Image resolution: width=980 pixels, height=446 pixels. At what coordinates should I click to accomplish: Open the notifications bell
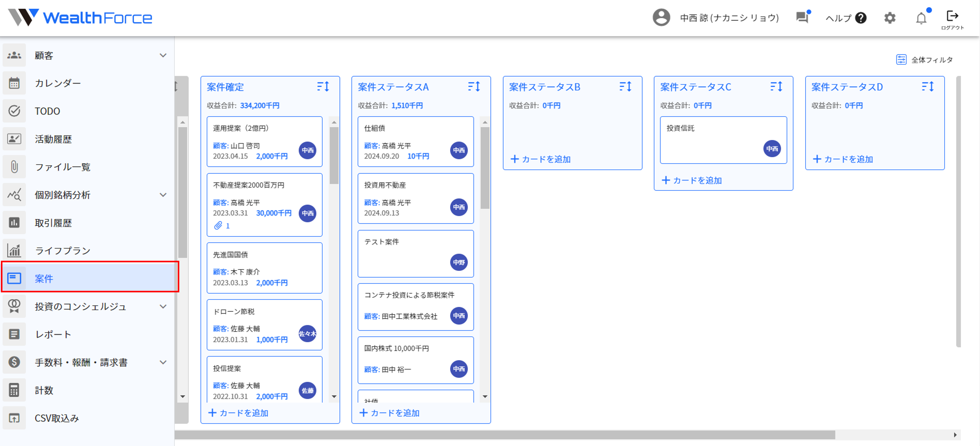921,18
